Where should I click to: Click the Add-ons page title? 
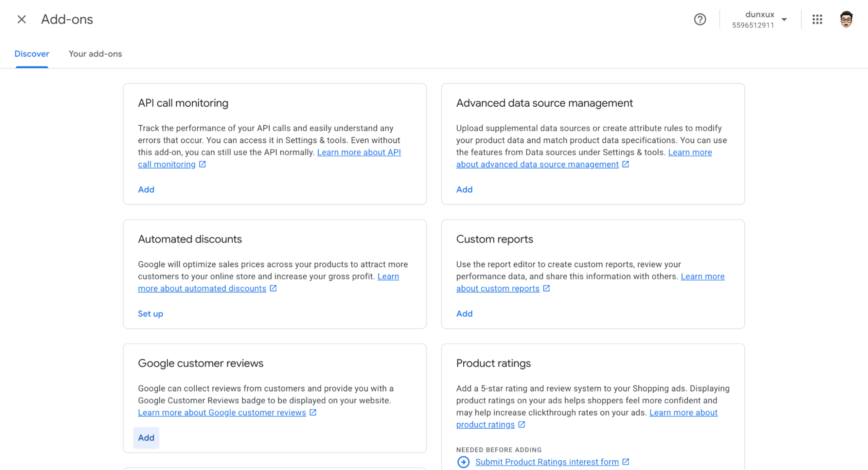tap(67, 20)
